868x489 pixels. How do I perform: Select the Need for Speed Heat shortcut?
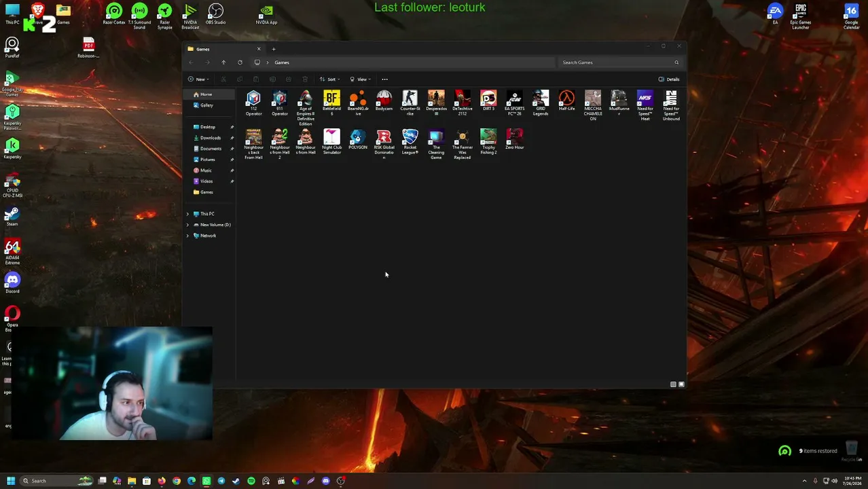coord(645,106)
